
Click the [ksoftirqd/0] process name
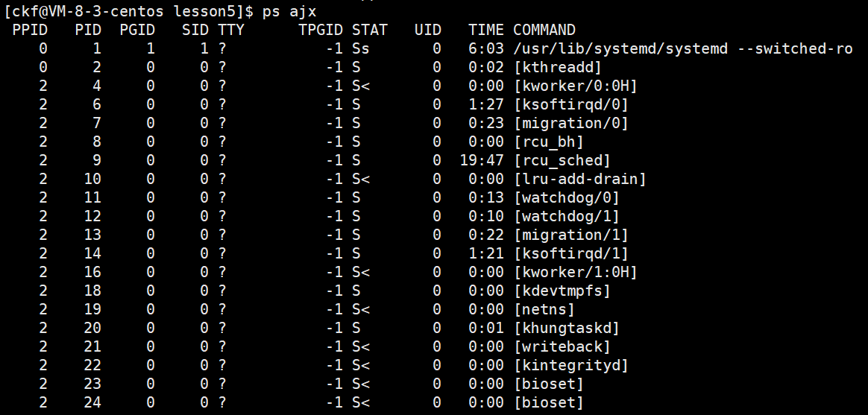pos(571,104)
